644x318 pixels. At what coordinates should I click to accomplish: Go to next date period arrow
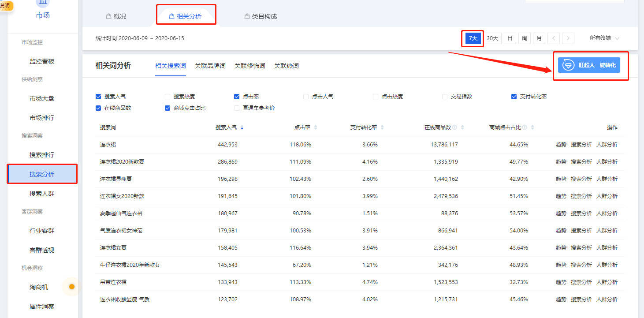(x=568, y=38)
